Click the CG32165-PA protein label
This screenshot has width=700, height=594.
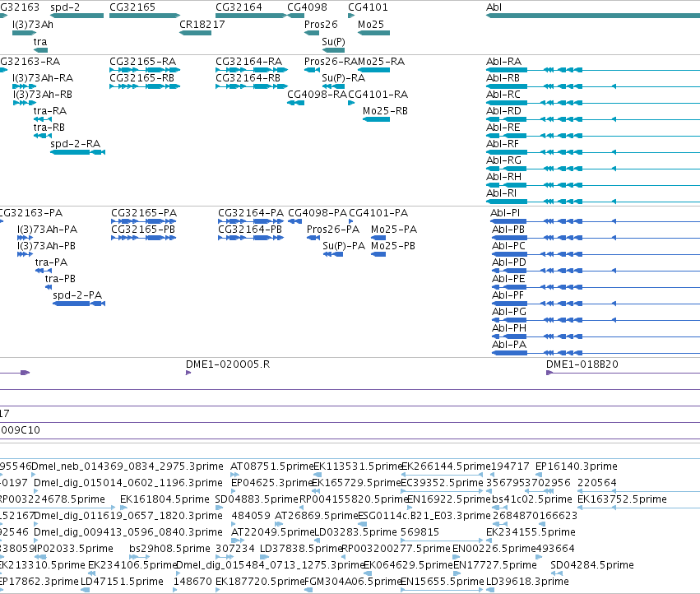point(144,213)
